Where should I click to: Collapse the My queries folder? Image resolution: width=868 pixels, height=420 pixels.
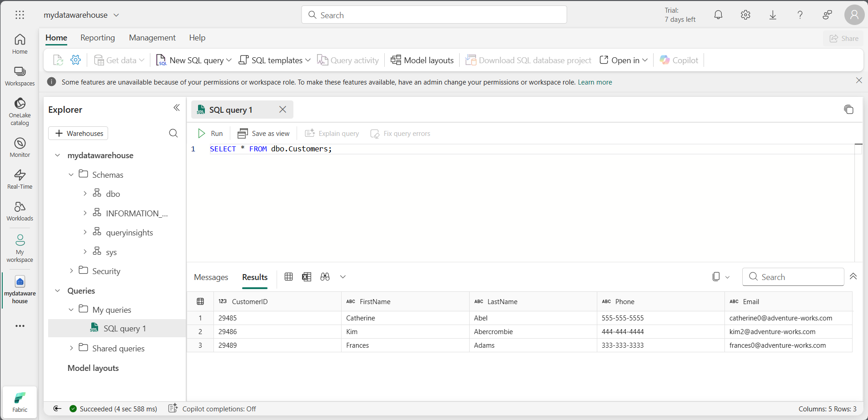click(x=71, y=310)
